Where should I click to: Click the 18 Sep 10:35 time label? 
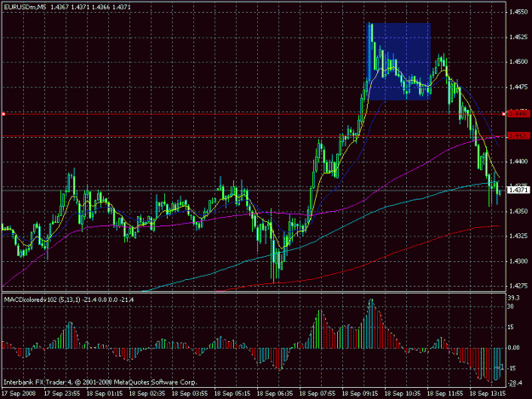[403, 394]
